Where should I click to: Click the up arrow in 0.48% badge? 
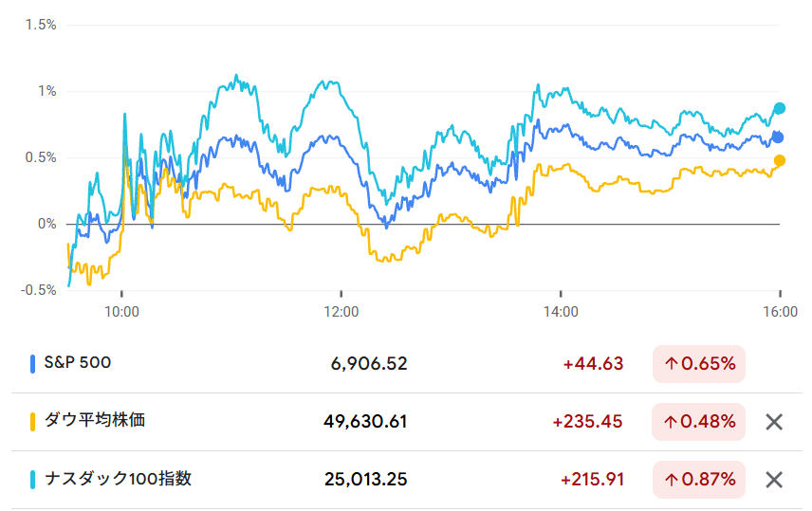click(670, 422)
